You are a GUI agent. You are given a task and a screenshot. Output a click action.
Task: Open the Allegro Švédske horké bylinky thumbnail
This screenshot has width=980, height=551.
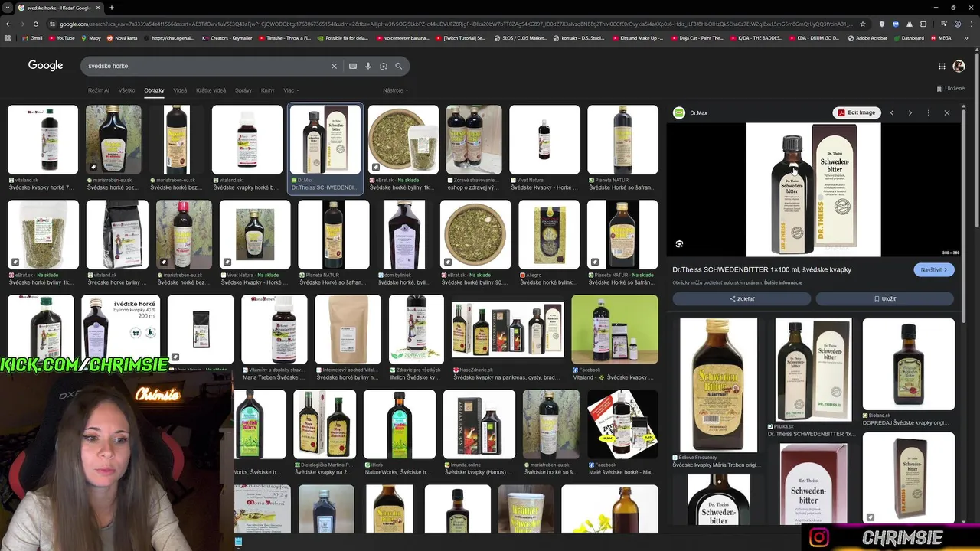(550, 234)
